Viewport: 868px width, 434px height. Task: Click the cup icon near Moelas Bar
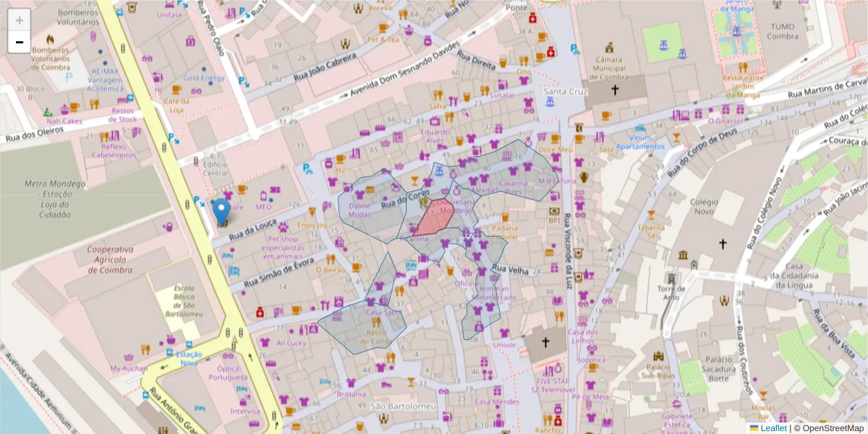coord(763,396)
